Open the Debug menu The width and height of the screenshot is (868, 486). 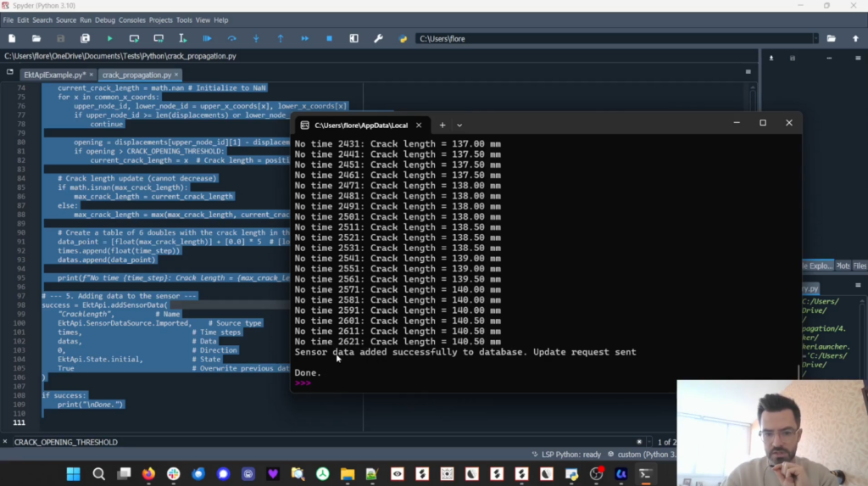[105, 20]
